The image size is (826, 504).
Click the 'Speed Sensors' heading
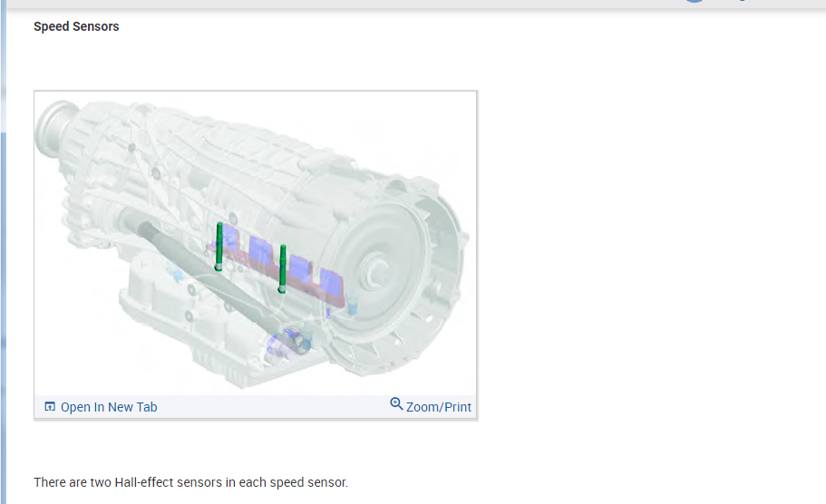point(76,26)
